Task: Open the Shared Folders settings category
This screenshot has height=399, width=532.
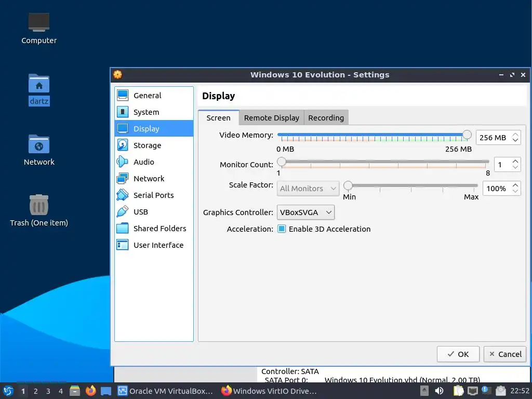Action: click(154, 229)
